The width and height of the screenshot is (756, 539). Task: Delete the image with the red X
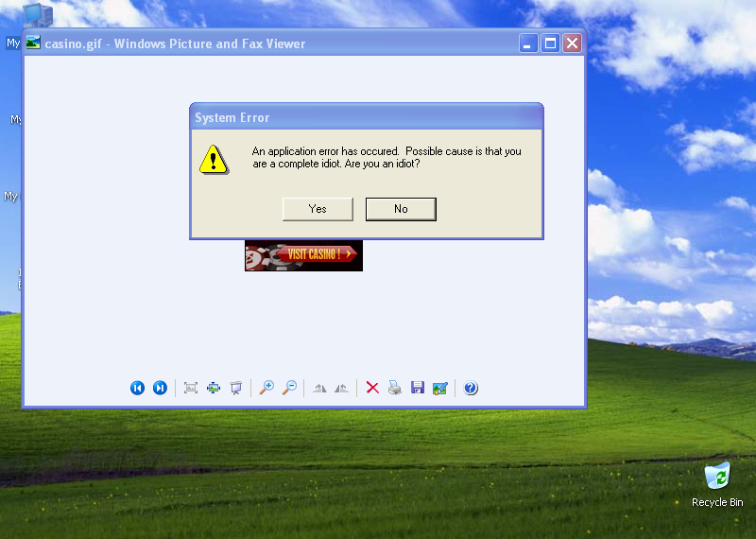point(372,388)
